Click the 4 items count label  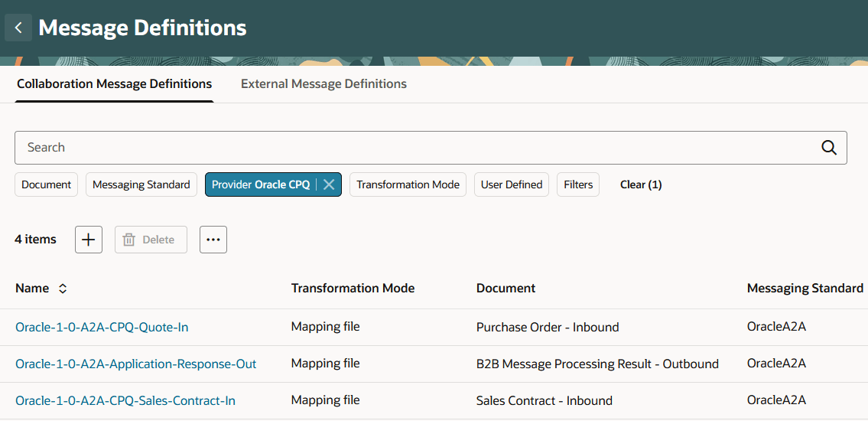(35, 240)
